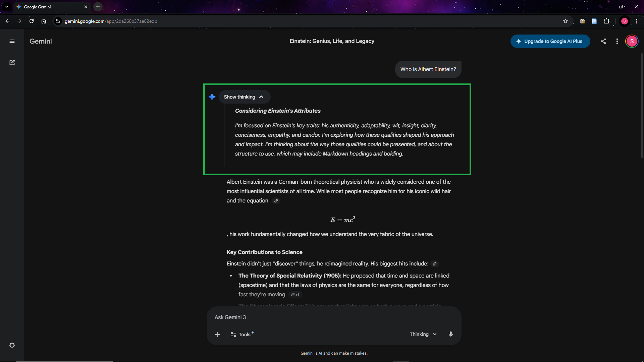Click source link chip after 'the equation'
The image size is (644, 362).
pyautogui.click(x=276, y=201)
